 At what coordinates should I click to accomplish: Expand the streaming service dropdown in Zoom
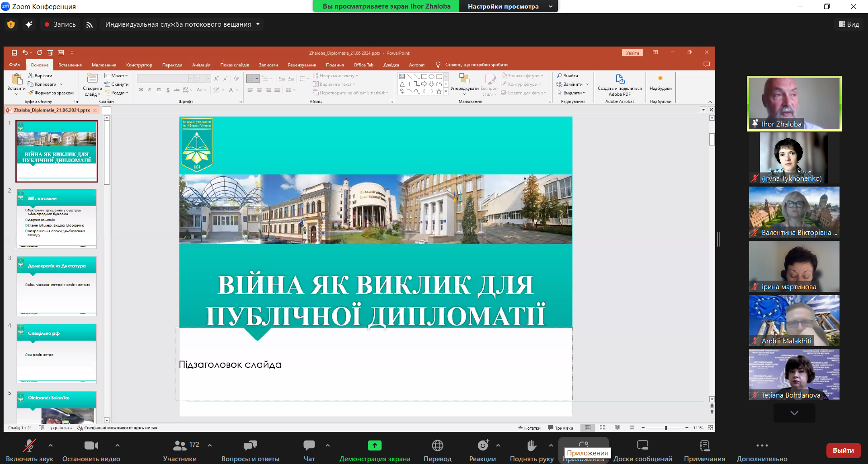pos(258,24)
